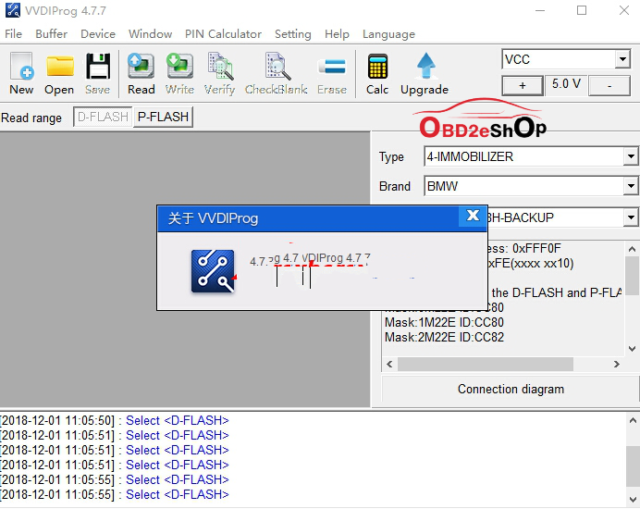Viewport: 640px width, 509px height.
Task: Expand the Type dropdown showing 4-IMMOBILIZER
Action: pos(631,156)
